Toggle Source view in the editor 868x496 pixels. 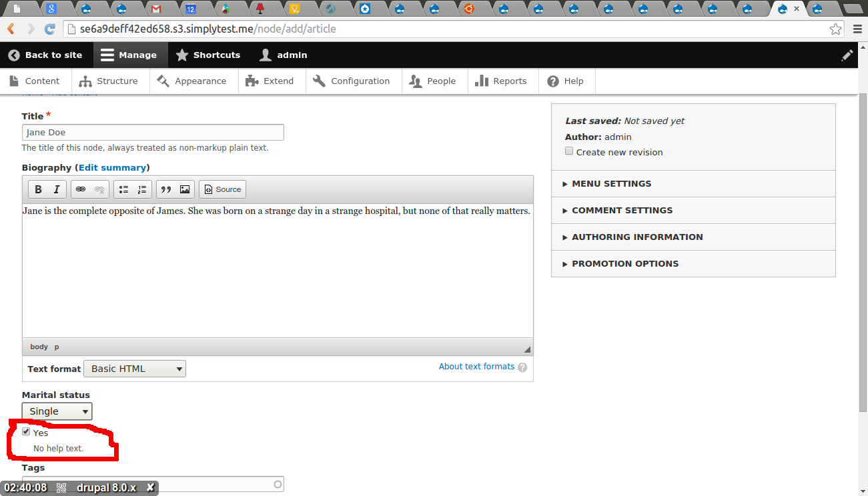pyautogui.click(x=222, y=189)
